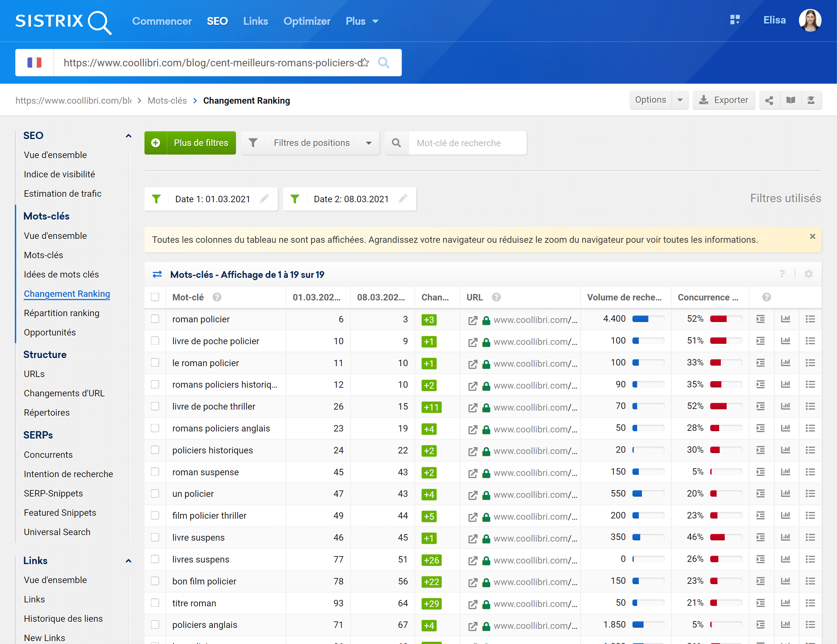Open the Elisa user profile avatar
This screenshot has width=837, height=644.
[810, 20]
